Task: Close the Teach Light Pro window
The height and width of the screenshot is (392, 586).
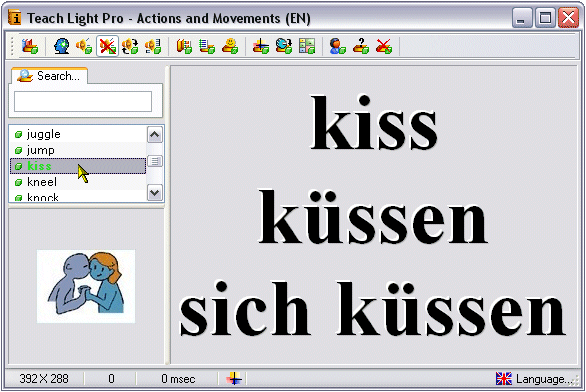Action: [568, 18]
